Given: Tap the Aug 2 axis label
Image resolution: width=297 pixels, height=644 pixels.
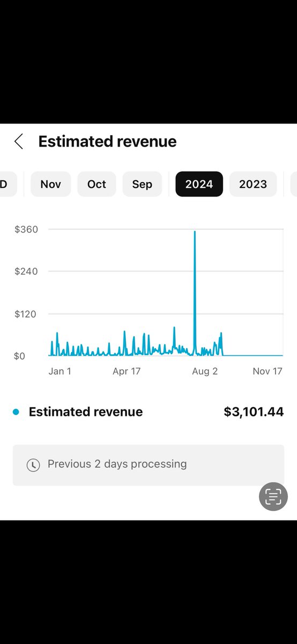Looking at the screenshot, I should click(x=205, y=371).
